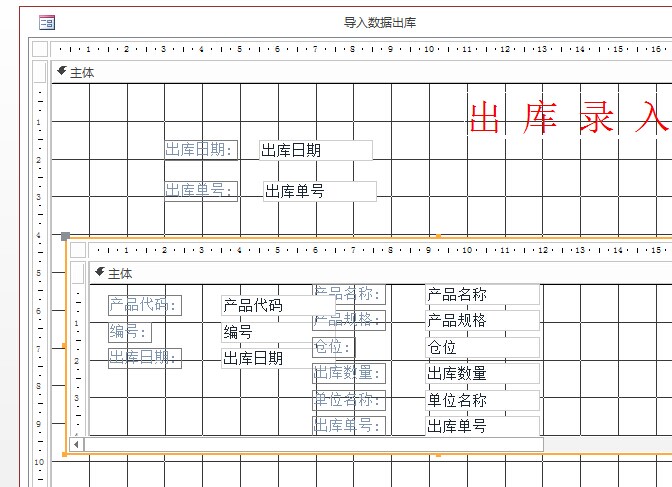Select the 单位名称 text box
Viewport: 672px width, 487px height.
tap(482, 399)
